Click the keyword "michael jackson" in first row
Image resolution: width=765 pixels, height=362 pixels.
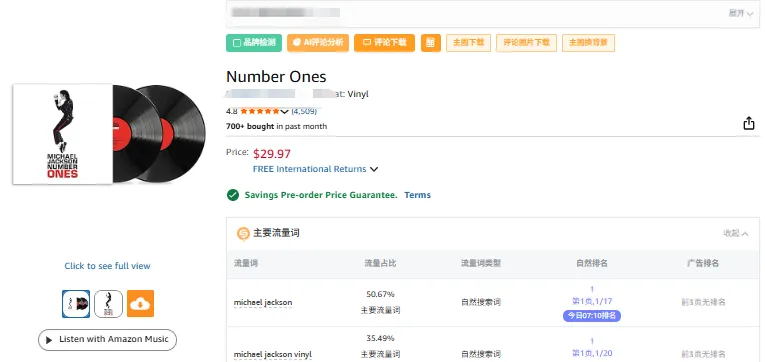(x=263, y=302)
